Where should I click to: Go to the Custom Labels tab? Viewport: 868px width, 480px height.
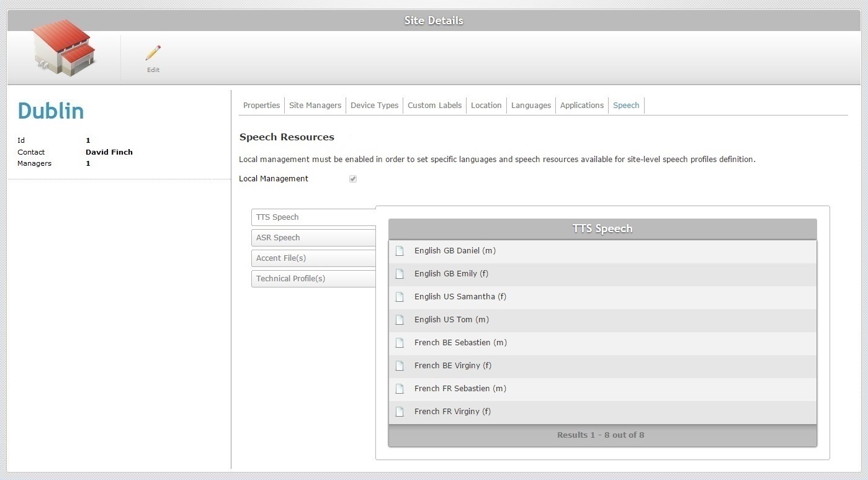pos(434,106)
